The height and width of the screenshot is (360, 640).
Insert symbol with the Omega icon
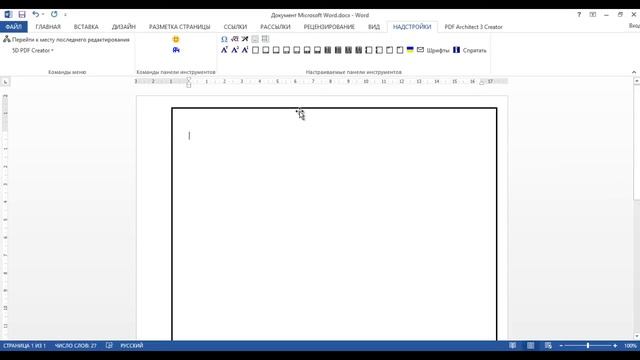pyautogui.click(x=224, y=39)
